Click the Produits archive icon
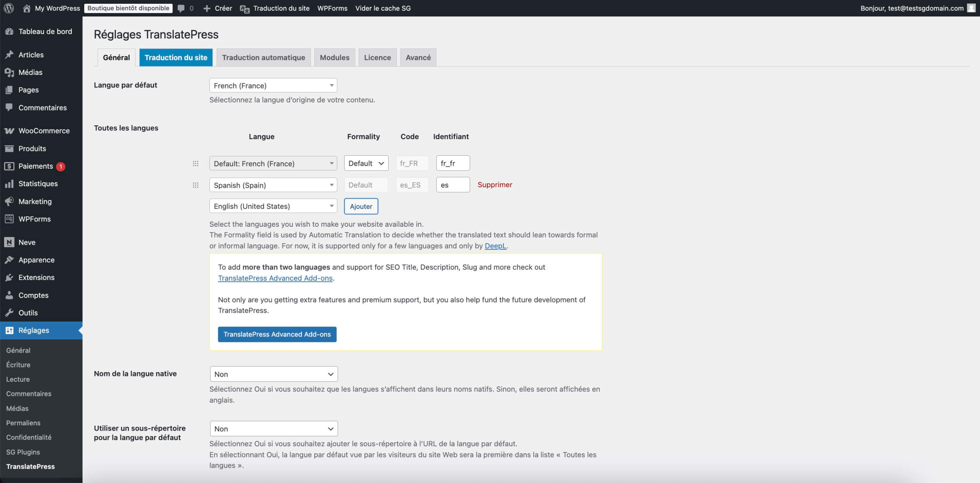This screenshot has height=483, width=980. click(x=9, y=148)
